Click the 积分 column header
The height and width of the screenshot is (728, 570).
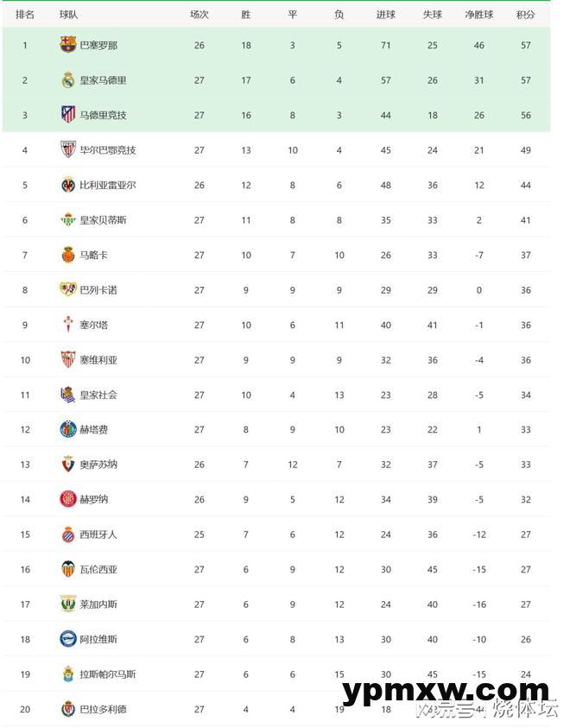(x=525, y=15)
